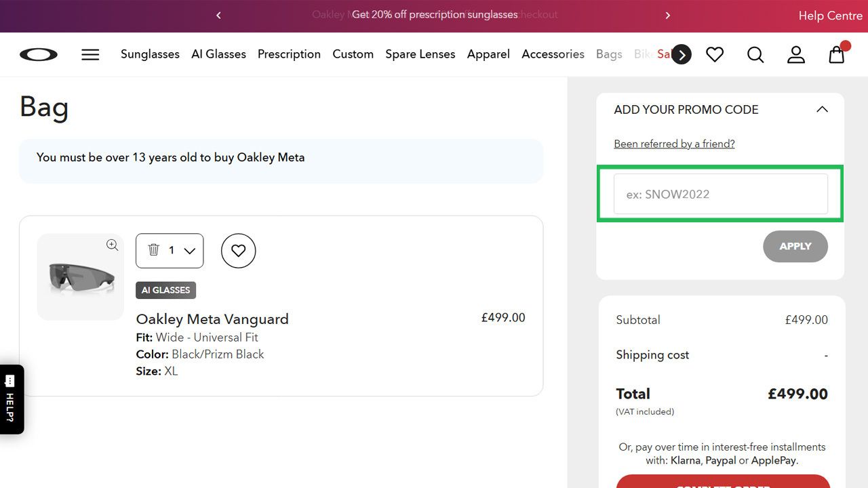
Task: Click the AI GLASSES product badge
Action: 166,290
